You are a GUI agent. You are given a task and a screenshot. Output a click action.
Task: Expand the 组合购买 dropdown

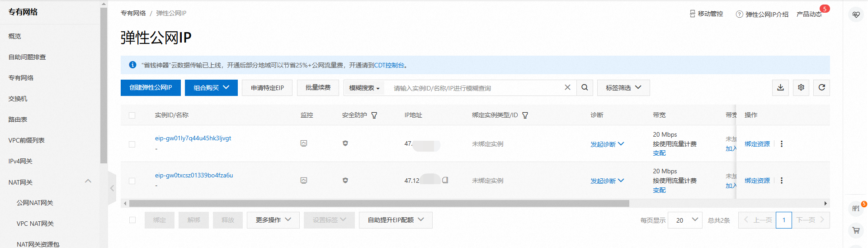point(211,88)
